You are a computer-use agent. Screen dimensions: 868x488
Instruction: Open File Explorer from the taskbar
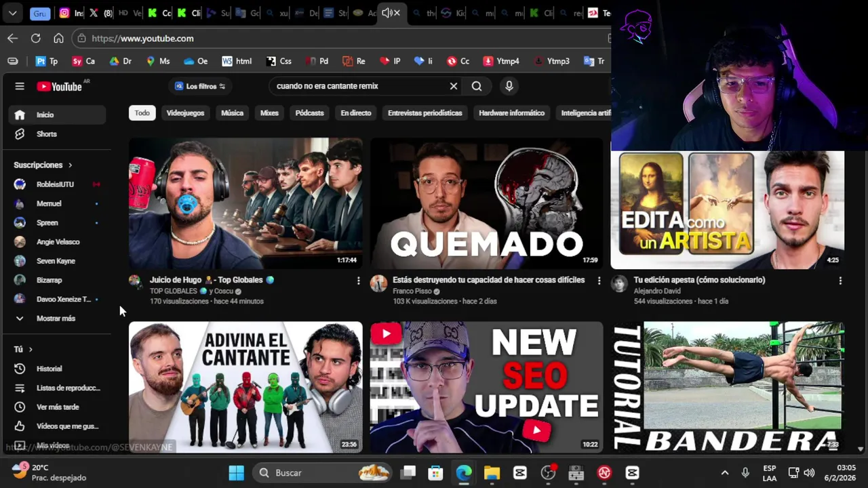click(492, 472)
